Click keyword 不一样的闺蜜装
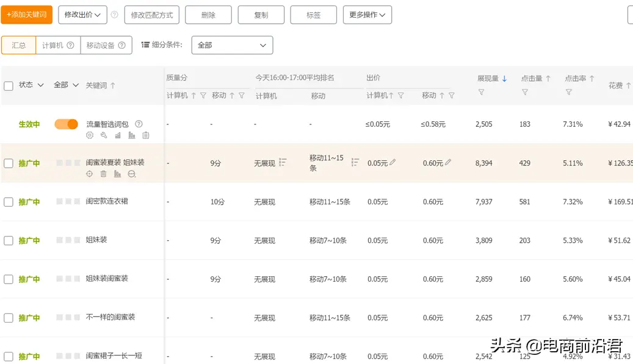 click(110, 317)
